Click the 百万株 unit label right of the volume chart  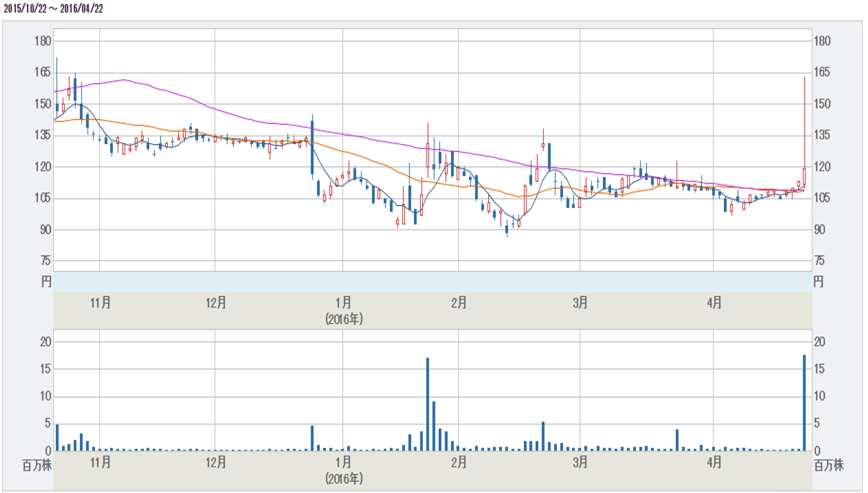click(829, 466)
